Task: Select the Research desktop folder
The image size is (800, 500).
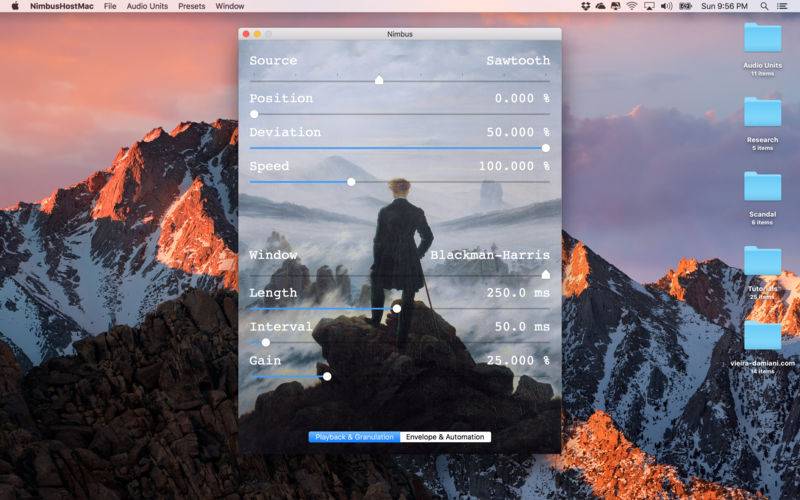Action: pos(762,112)
